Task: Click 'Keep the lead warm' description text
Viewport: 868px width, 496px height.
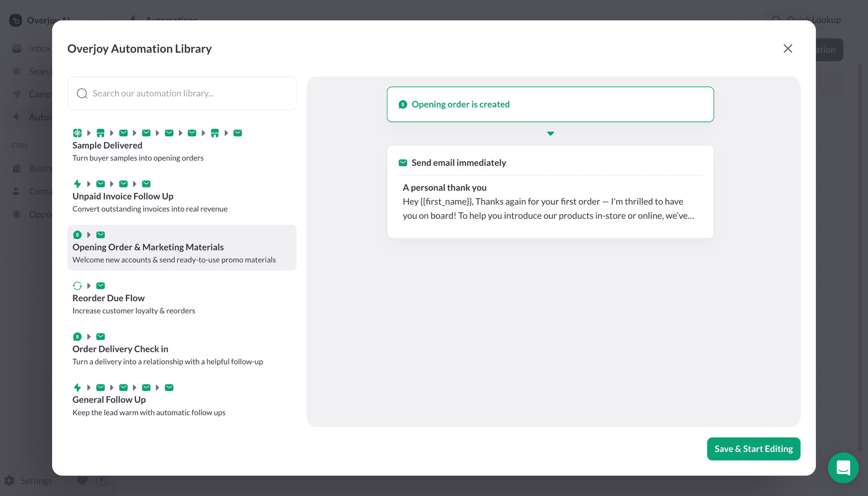Action: [x=149, y=413]
